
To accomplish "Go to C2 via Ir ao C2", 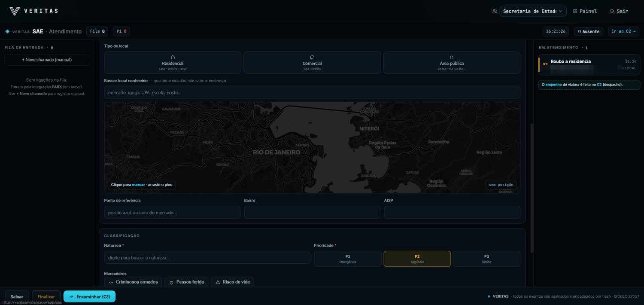I will (623, 31).
